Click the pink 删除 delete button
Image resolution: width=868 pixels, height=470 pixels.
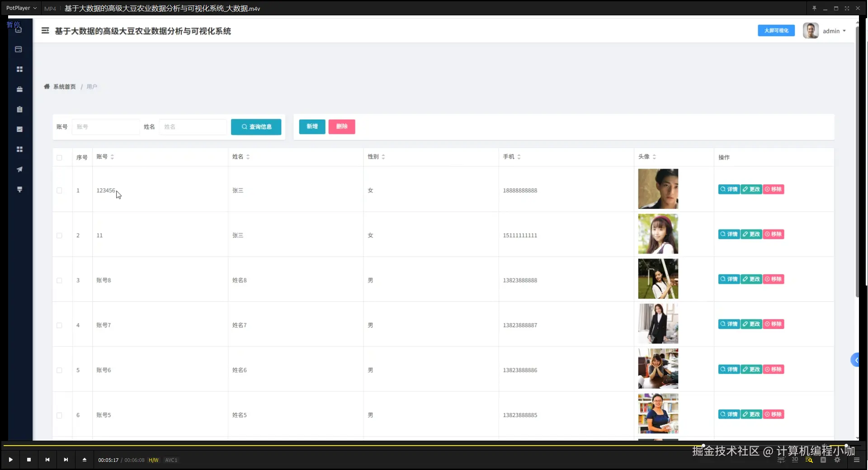point(342,127)
